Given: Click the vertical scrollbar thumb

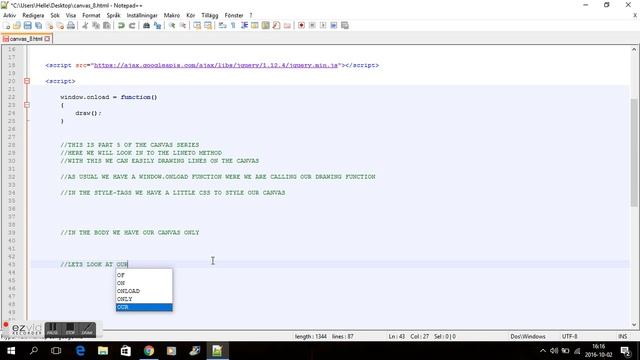Looking at the screenshot, I should [x=634, y=152].
